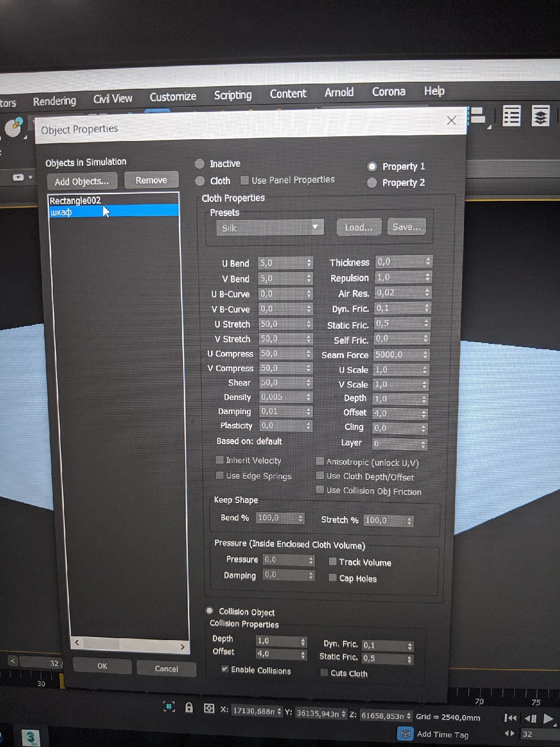Adjust the Thickness spinner arrows
This screenshot has height=747, width=560.
428,261
